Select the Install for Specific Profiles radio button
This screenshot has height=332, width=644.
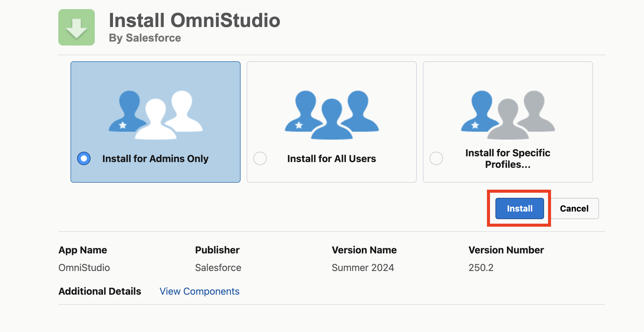pos(436,158)
